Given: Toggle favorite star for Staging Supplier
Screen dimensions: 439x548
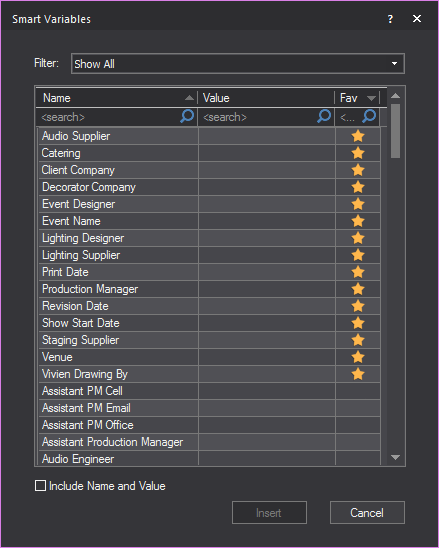Looking at the screenshot, I should tap(358, 340).
